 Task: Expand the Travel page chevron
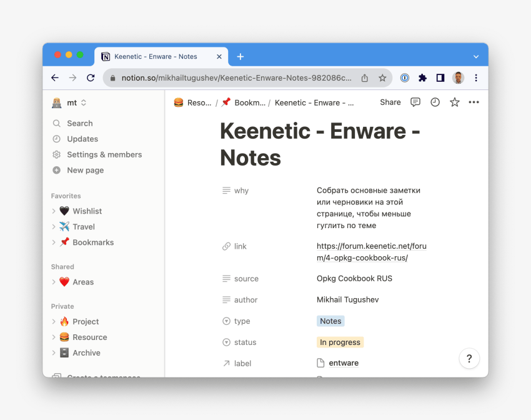pos(54,227)
